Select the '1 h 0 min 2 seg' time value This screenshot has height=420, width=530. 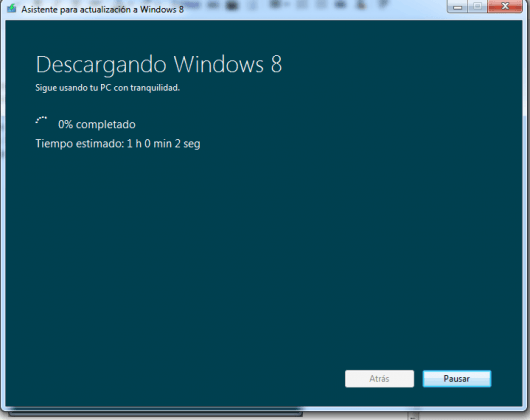tap(163, 144)
